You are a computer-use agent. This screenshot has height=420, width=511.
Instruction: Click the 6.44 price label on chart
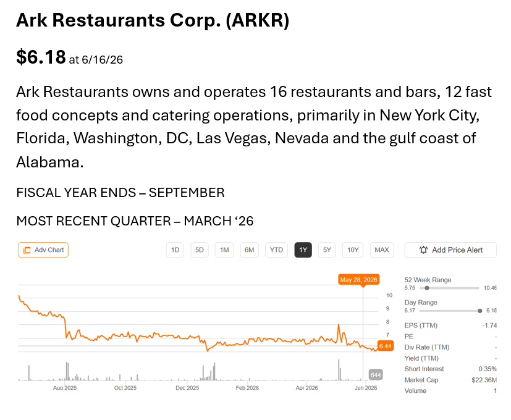point(386,346)
